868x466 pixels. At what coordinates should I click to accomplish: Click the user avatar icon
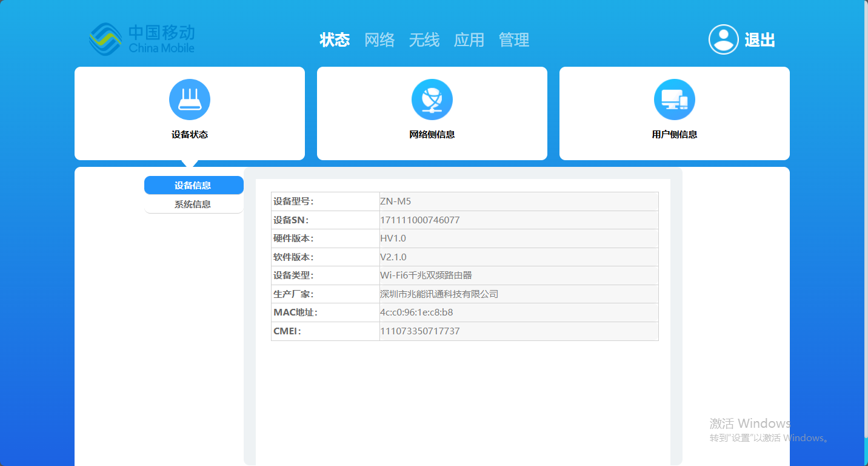723,39
